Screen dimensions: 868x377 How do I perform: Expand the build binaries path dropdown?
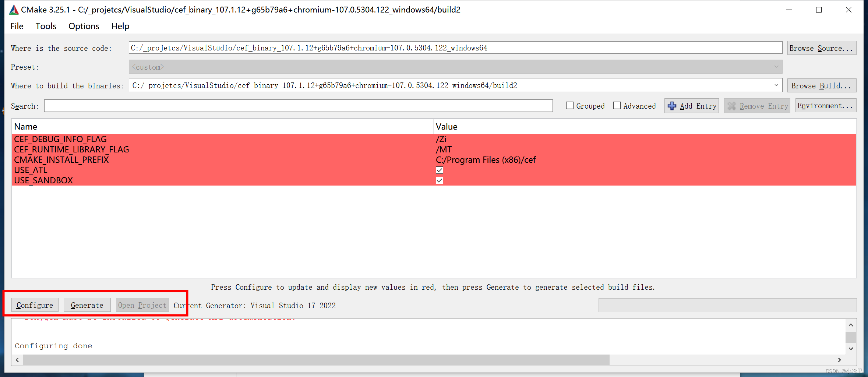pos(776,85)
